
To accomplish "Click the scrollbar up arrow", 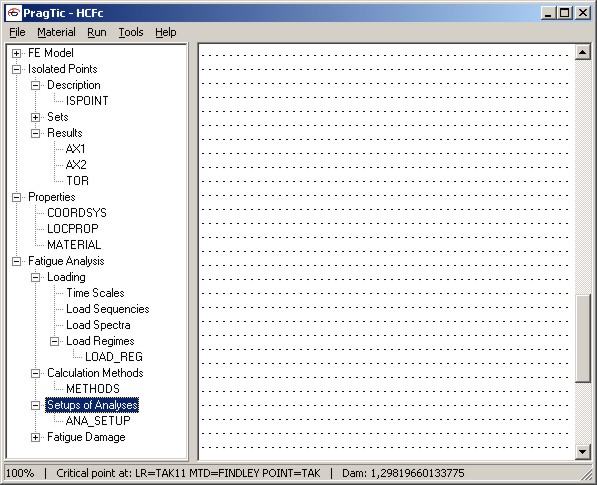I will pyautogui.click(x=583, y=52).
